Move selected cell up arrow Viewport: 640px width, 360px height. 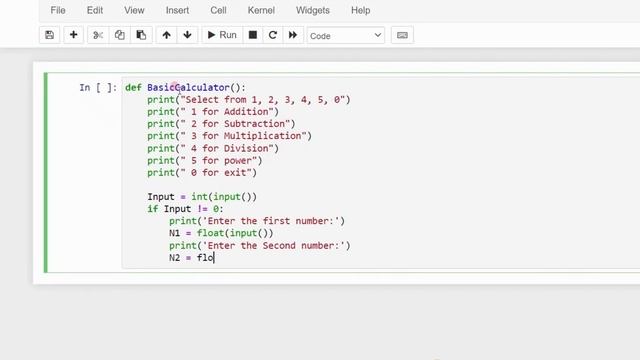[x=167, y=35]
